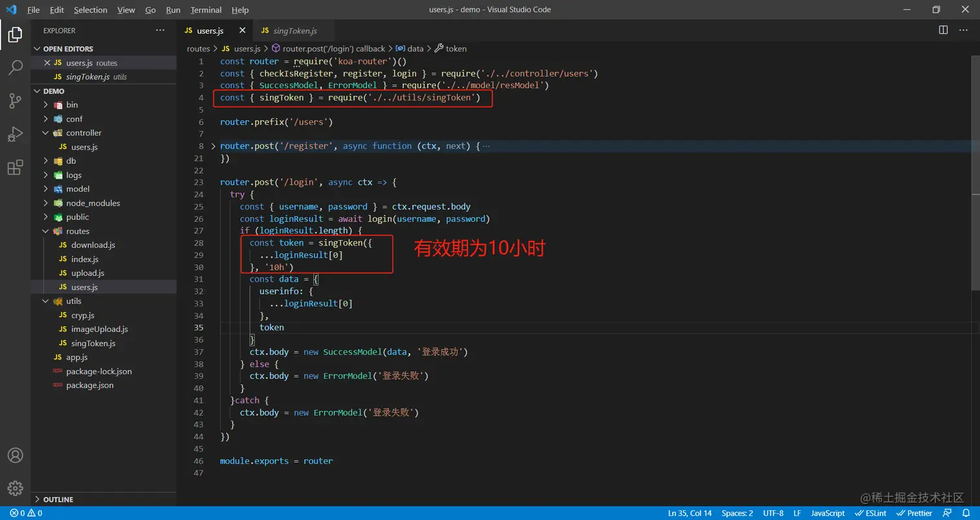
Task: Open Run and Debug view
Action: [15, 135]
